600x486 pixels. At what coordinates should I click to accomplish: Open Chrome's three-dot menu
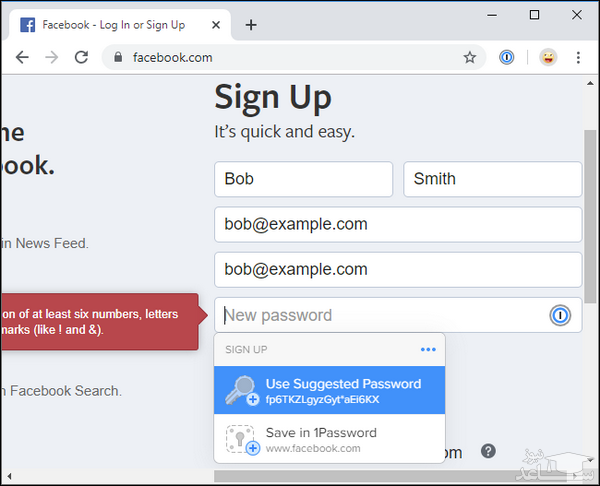click(x=579, y=58)
